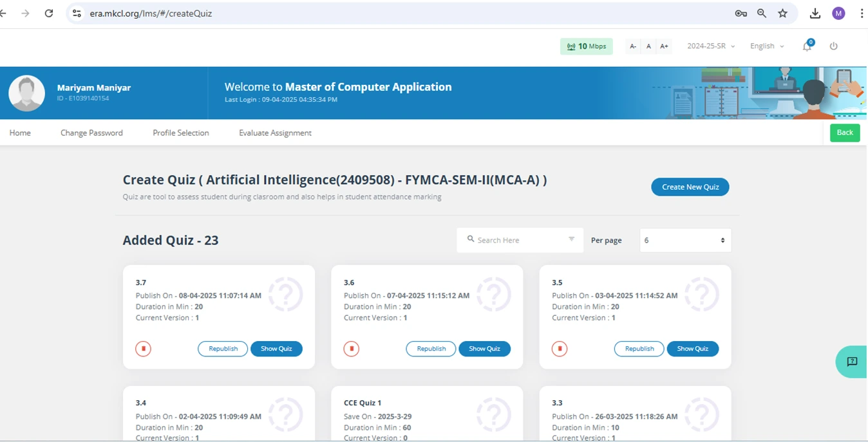Viewport: 868px width, 442px height.
Task: Expand the 2024-25-SR session dropdown
Action: pos(710,46)
